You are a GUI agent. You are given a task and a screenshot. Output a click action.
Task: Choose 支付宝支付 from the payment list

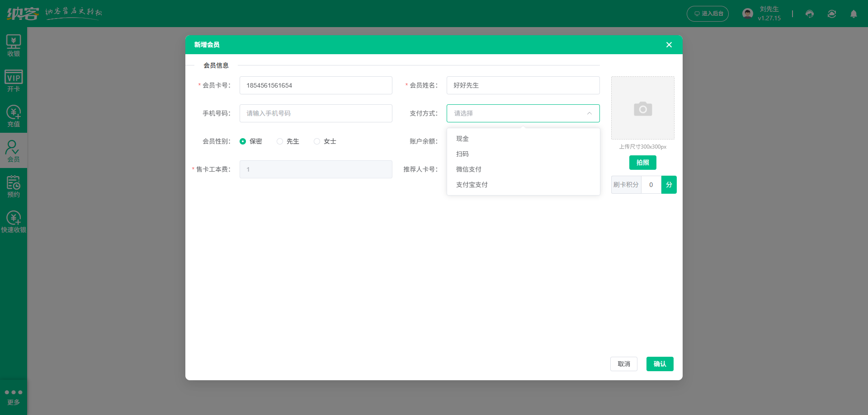click(x=472, y=185)
